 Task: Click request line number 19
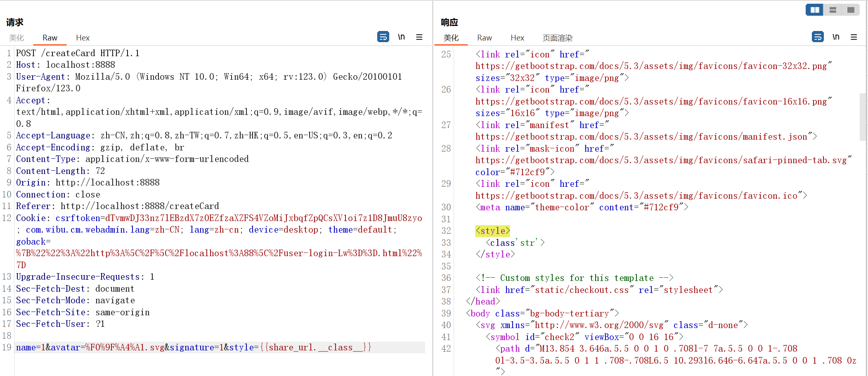pyautogui.click(x=7, y=347)
